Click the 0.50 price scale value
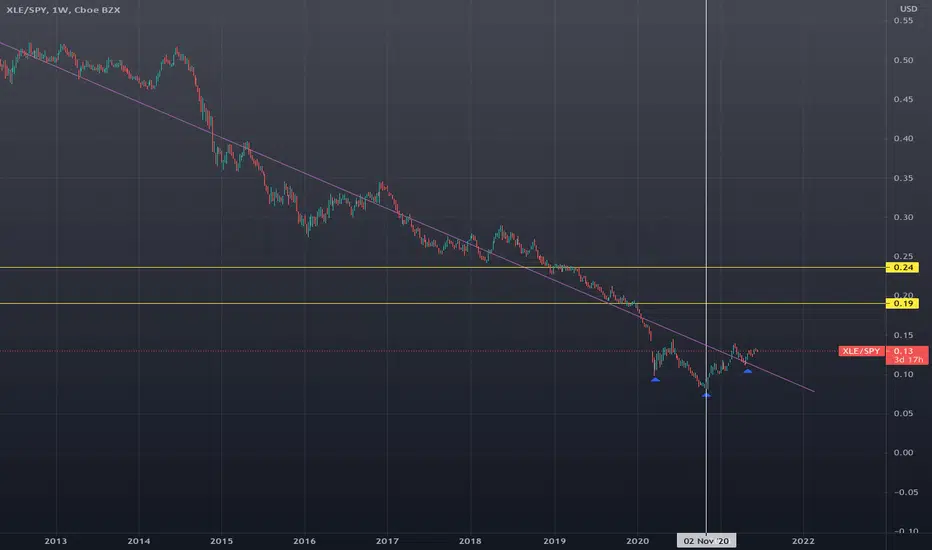The image size is (932, 550). pyautogui.click(x=903, y=60)
